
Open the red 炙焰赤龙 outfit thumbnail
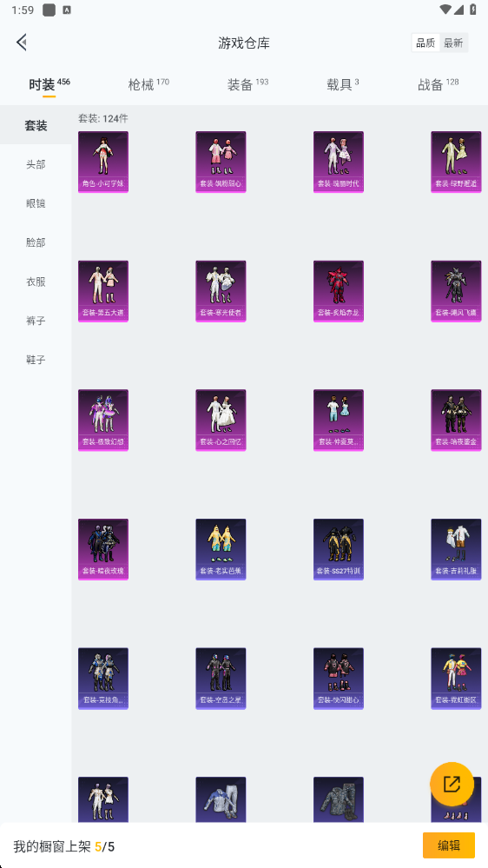339,291
